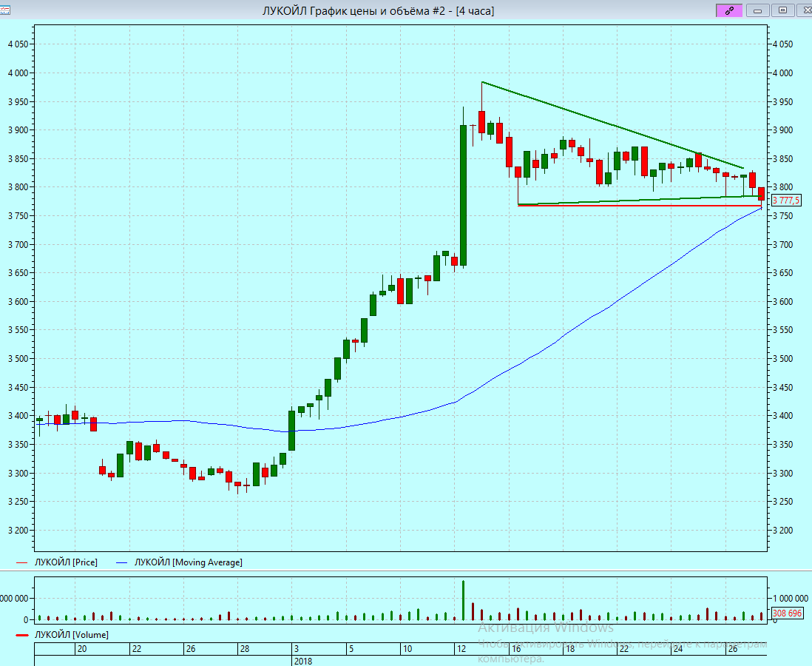Click the tallest green volume bar
This screenshot has width=812, height=666.
click(x=463, y=600)
